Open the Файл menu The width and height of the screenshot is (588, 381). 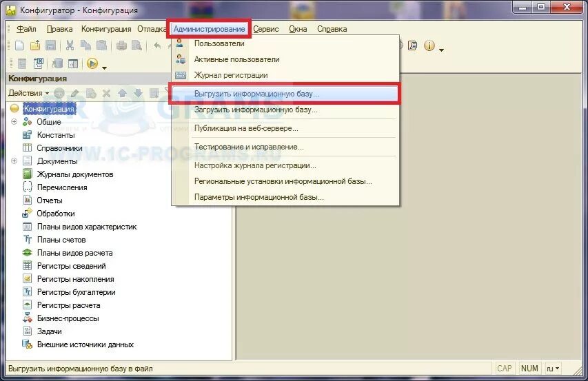[x=27, y=29]
